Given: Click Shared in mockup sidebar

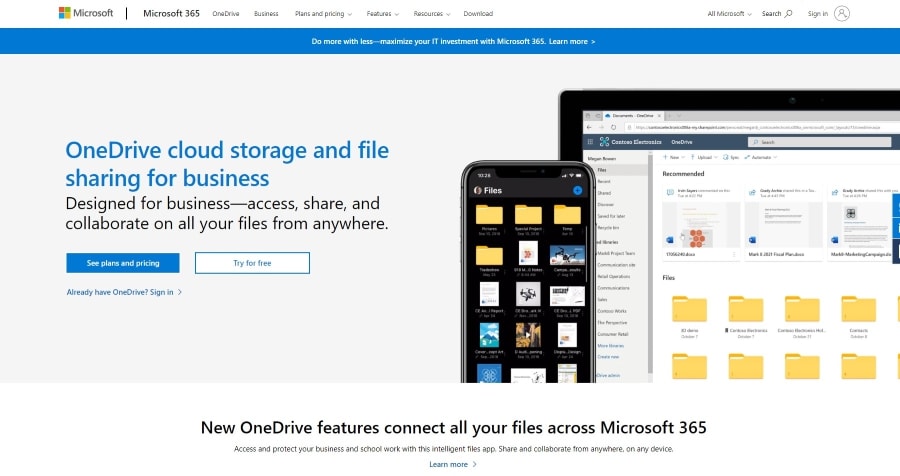Looking at the screenshot, I should coord(604,193).
